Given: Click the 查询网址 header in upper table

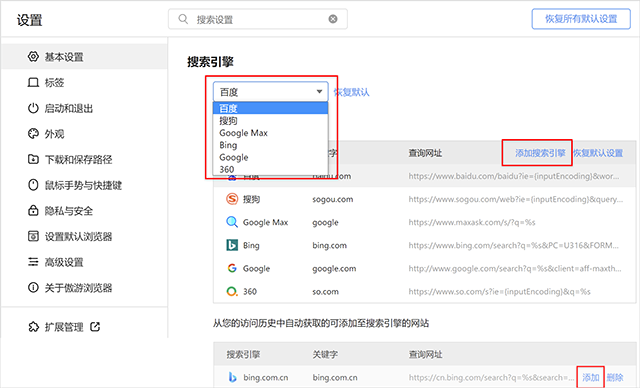Looking at the screenshot, I should 425,153.
